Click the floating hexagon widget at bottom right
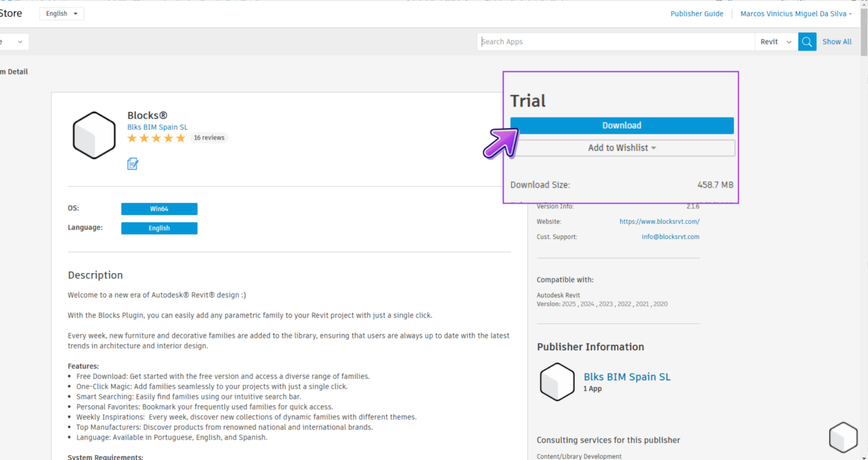This screenshot has width=868, height=460. pos(843,437)
